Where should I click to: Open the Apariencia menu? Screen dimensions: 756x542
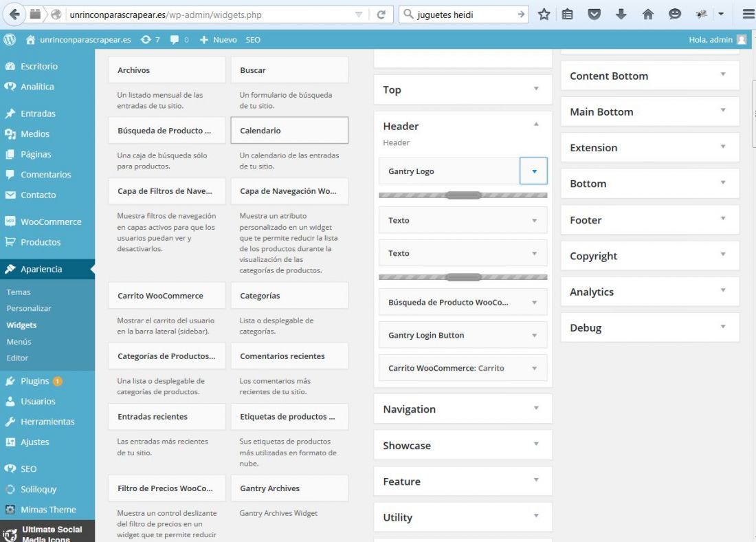pyautogui.click(x=47, y=269)
